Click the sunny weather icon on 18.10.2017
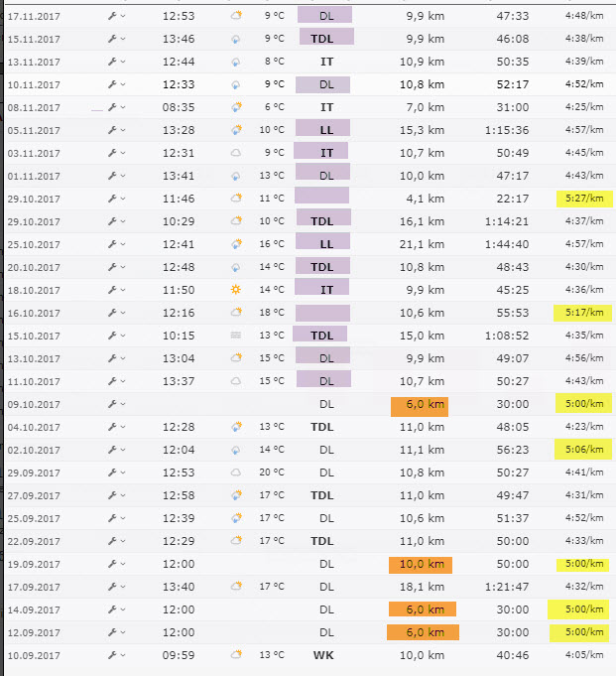This screenshot has height=676, width=616. point(236,290)
